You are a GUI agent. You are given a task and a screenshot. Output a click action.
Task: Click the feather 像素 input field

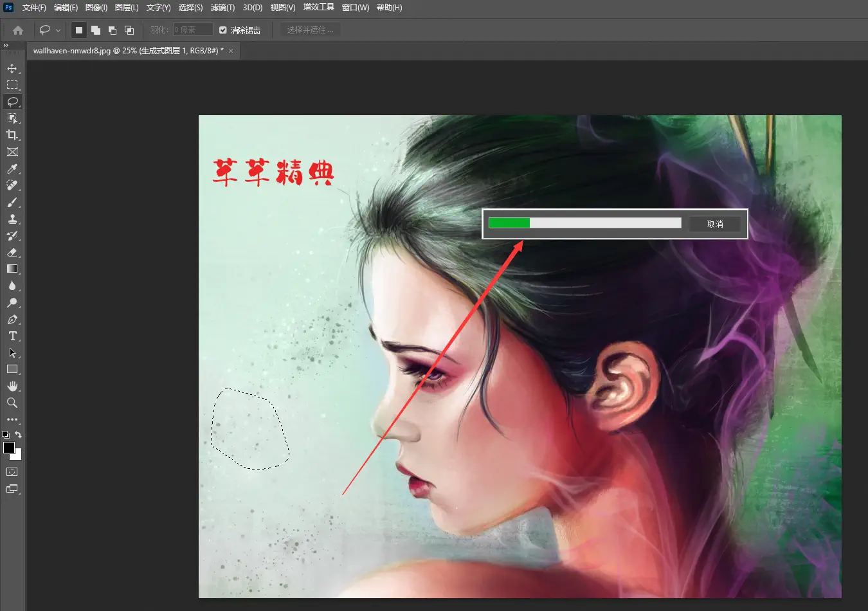click(x=192, y=30)
